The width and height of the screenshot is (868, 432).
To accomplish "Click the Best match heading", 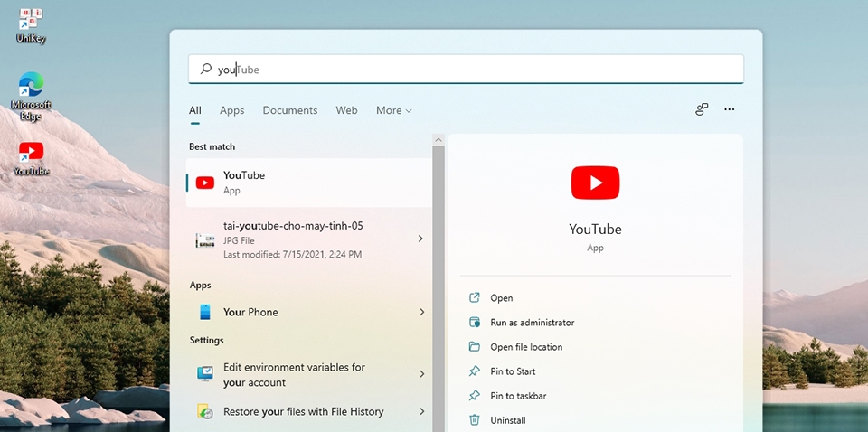I will coord(212,146).
